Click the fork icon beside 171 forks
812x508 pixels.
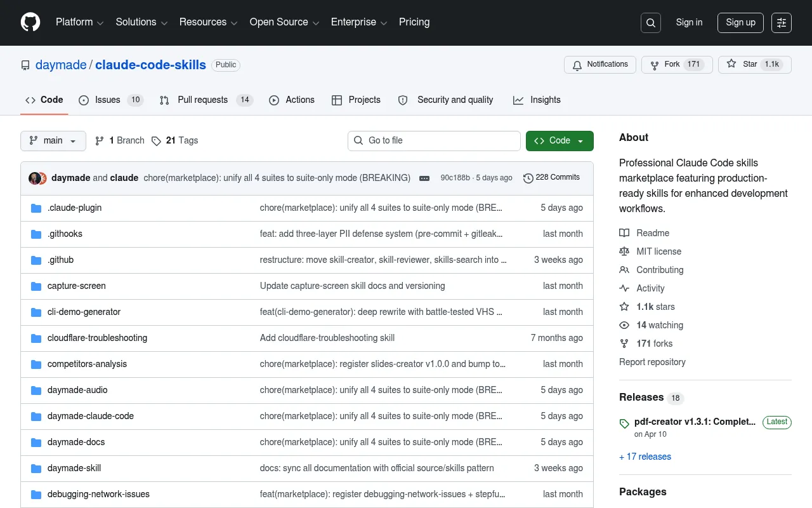pos(624,344)
